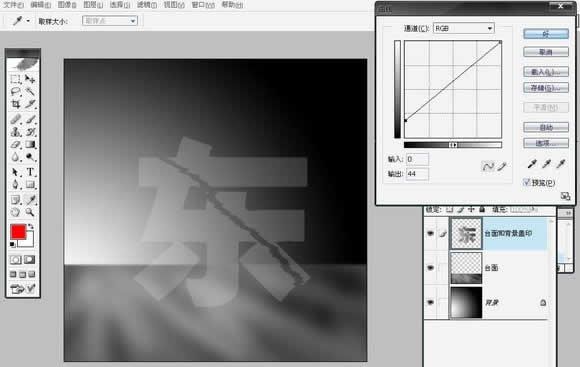Swap foreground and background colors
This screenshot has height=367, width=580.
pyautogui.click(x=31, y=226)
